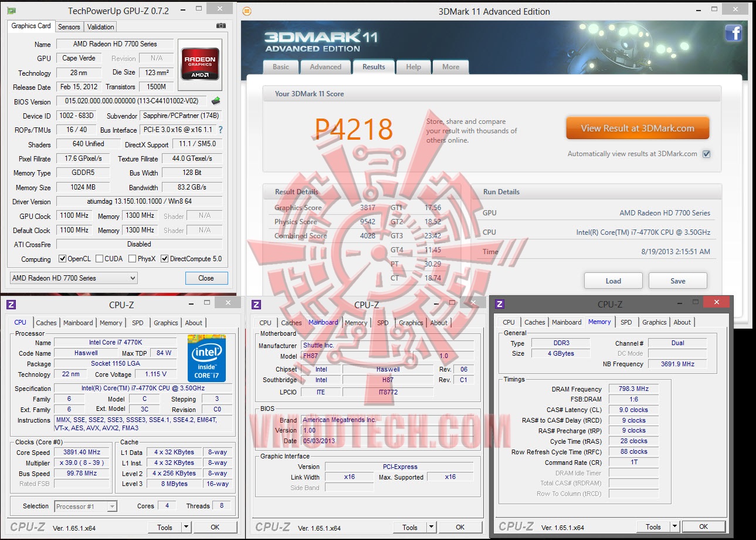Viewport: 756px width, 540px height.
Task: Click the GPU-Z title bar app icon
Action: point(11,11)
